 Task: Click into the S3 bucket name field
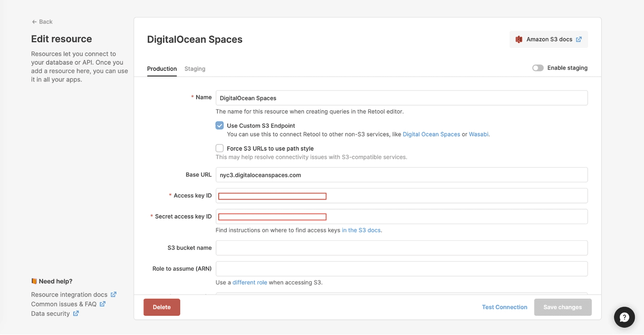(402, 248)
